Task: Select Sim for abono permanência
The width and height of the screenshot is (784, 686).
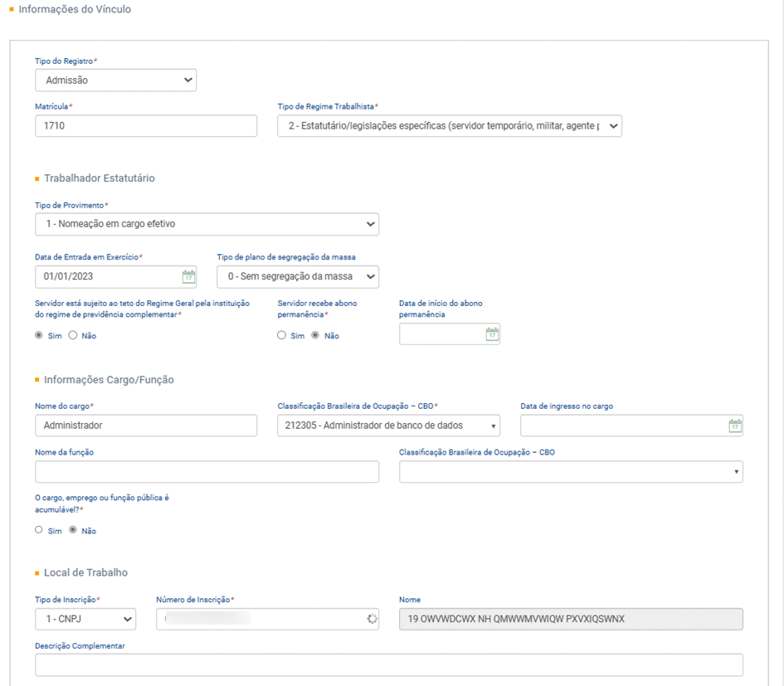Action: [x=282, y=336]
